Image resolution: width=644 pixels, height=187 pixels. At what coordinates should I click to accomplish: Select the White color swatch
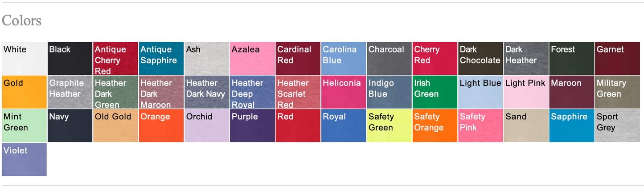click(24, 58)
